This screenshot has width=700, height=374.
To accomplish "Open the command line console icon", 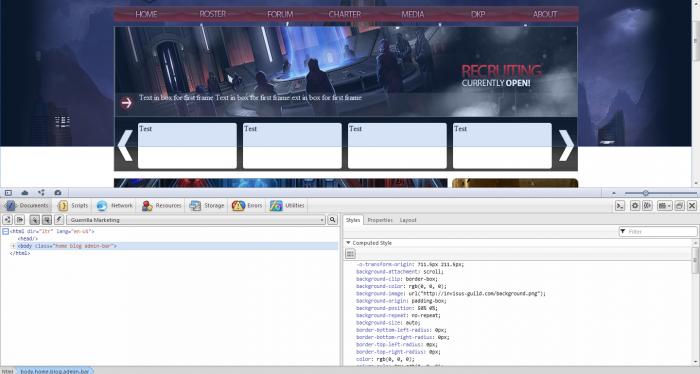I will pyautogui.click(x=620, y=206).
